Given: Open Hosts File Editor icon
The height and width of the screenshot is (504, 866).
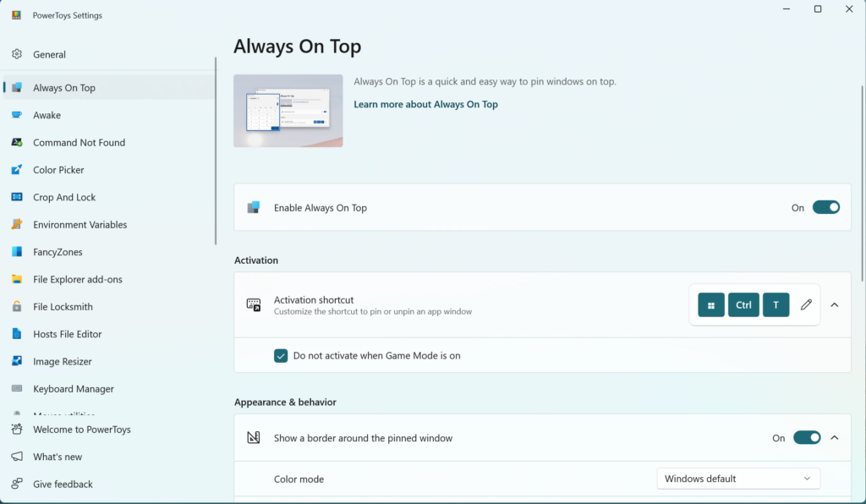Looking at the screenshot, I should click(x=17, y=334).
